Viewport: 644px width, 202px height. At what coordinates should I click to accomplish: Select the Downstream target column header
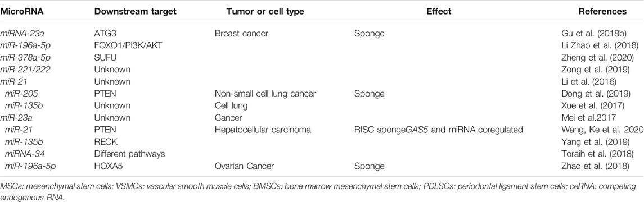(135, 11)
